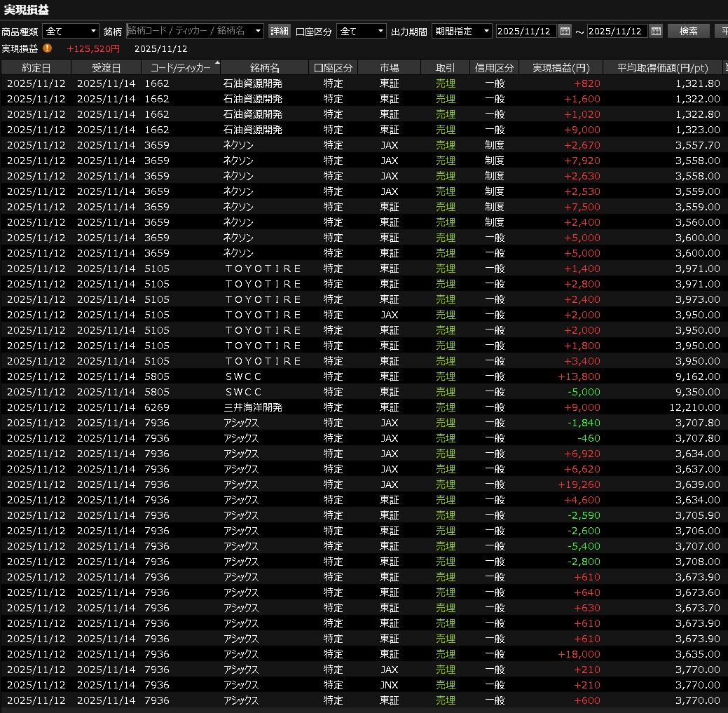Click the 詳細 button
The width and height of the screenshot is (728, 713).
(x=280, y=31)
